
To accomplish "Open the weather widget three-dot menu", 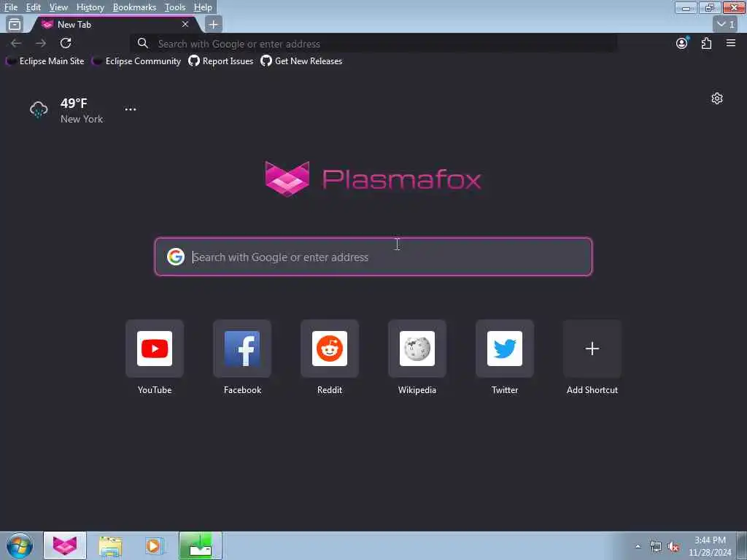I will point(131,109).
